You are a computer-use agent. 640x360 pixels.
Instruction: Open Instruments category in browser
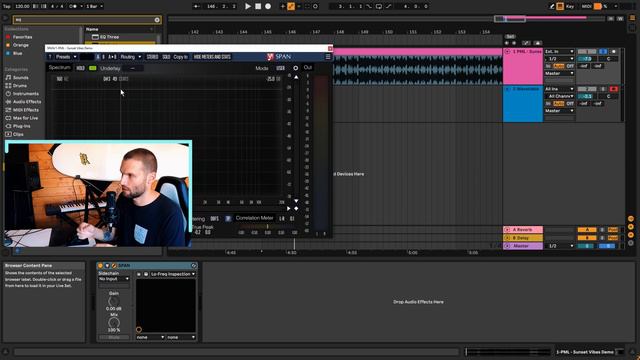pyautogui.click(x=25, y=94)
